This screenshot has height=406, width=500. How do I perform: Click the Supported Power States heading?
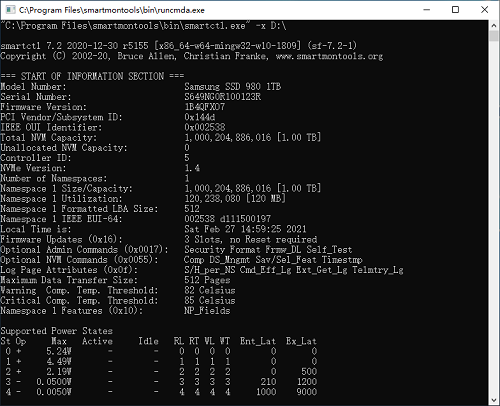click(57, 331)
